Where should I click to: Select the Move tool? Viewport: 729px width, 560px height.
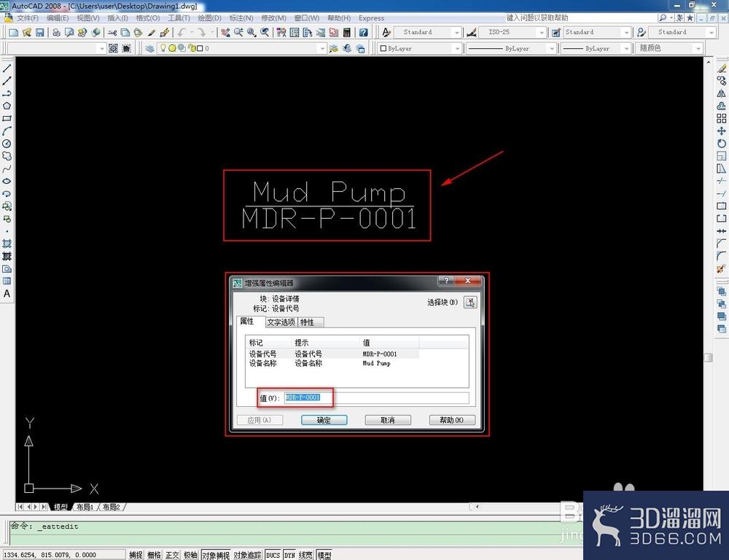click(722, 131)
